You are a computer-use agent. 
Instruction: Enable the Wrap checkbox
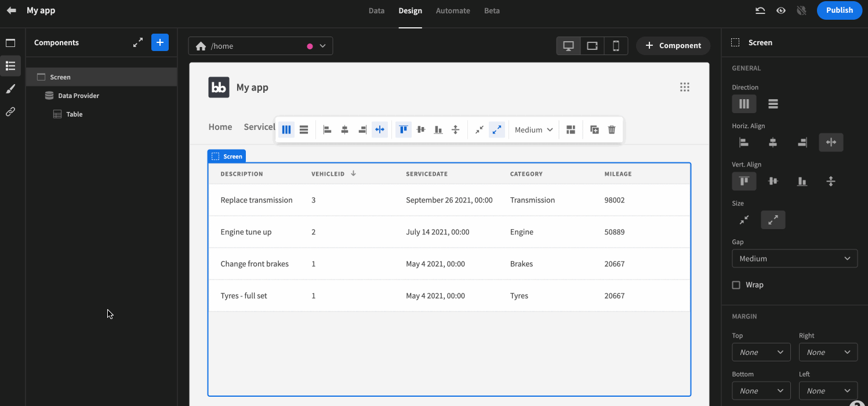736,285
